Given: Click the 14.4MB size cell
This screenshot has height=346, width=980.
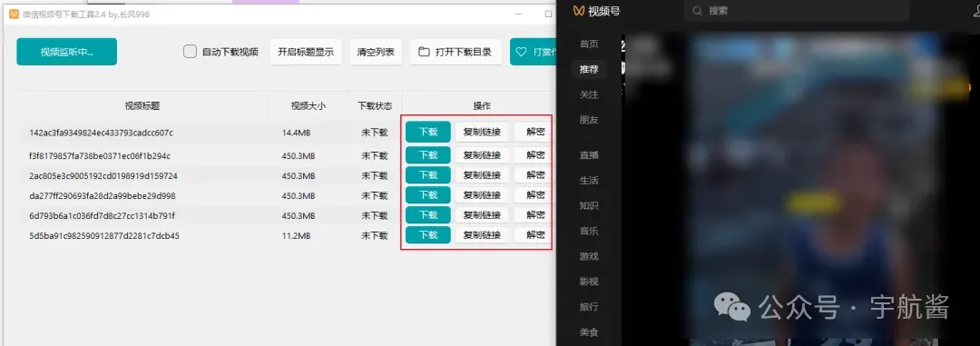Looking at the screenshot, I should pyautogui.click(x=296, y=133).
